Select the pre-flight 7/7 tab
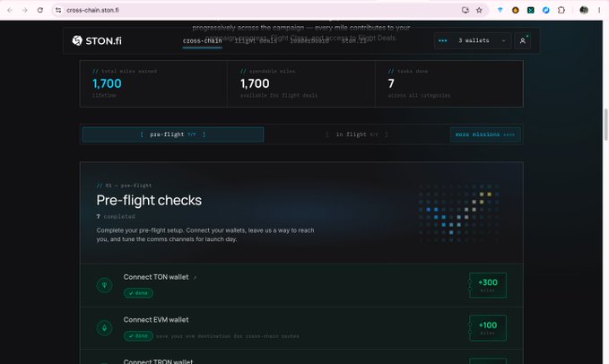This screenshot has height=364, width=609. tap(173, 134)
